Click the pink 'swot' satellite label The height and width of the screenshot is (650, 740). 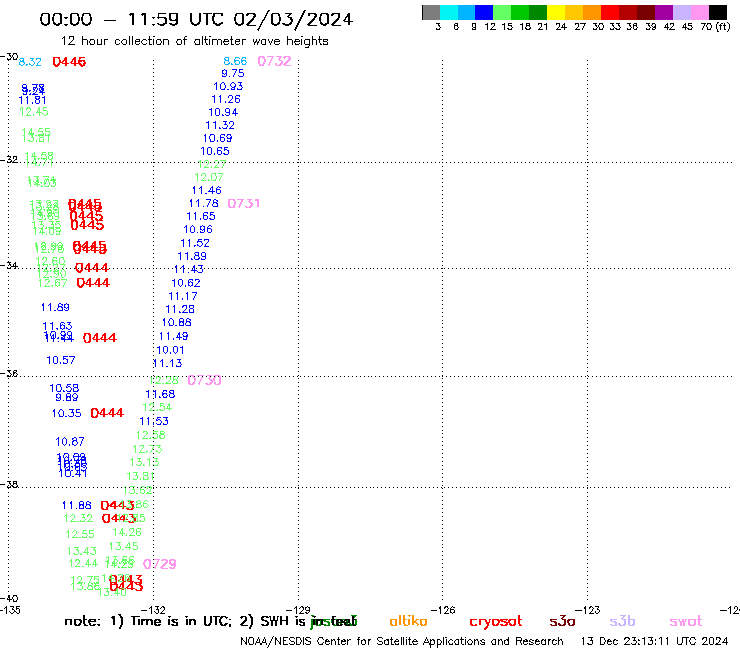click(686, 622)
